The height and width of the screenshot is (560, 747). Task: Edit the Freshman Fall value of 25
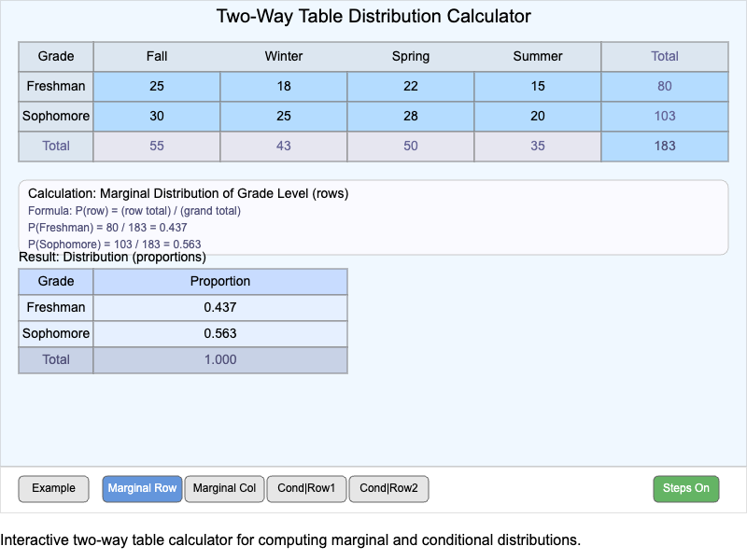[x=156, y=86]
